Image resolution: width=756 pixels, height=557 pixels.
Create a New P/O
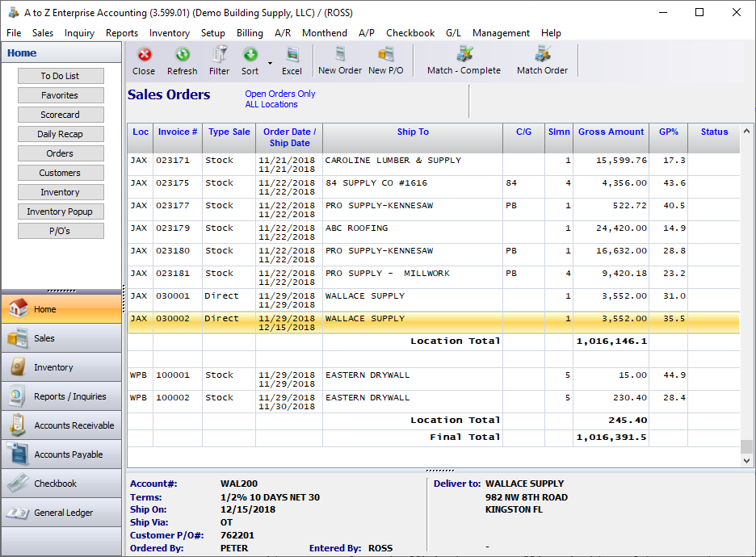pyautogui.click(x=385, y=61)
